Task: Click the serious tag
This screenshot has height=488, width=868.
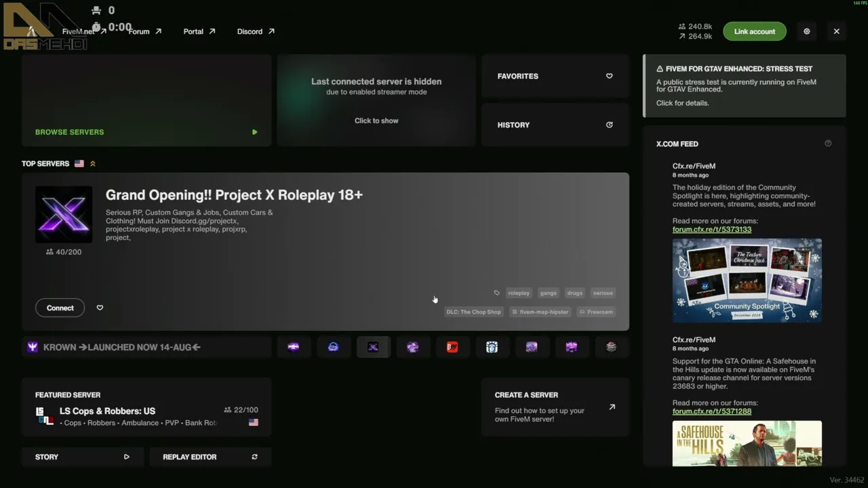Action: (603, 293)
